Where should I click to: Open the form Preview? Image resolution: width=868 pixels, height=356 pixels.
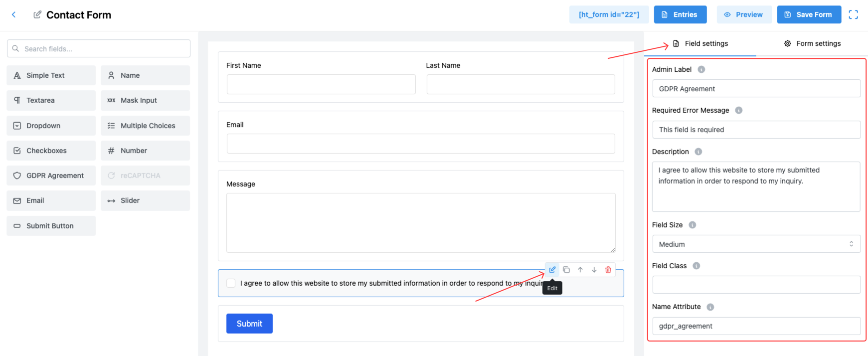(744, 15)
